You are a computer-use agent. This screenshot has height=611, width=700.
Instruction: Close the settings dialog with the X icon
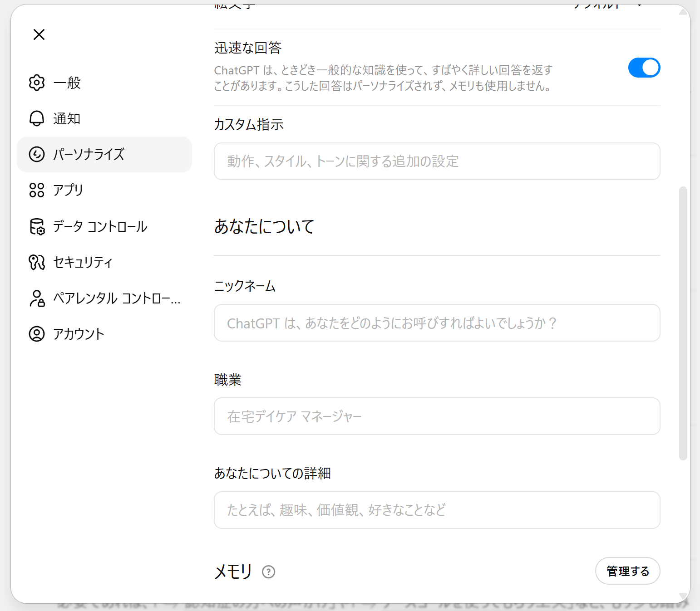coord(39,34)
